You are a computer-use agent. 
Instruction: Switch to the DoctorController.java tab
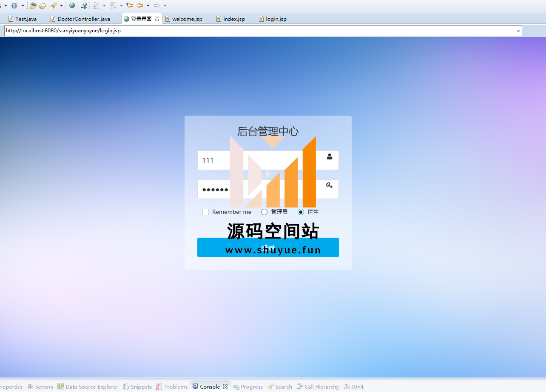click(x=83, y=19)
